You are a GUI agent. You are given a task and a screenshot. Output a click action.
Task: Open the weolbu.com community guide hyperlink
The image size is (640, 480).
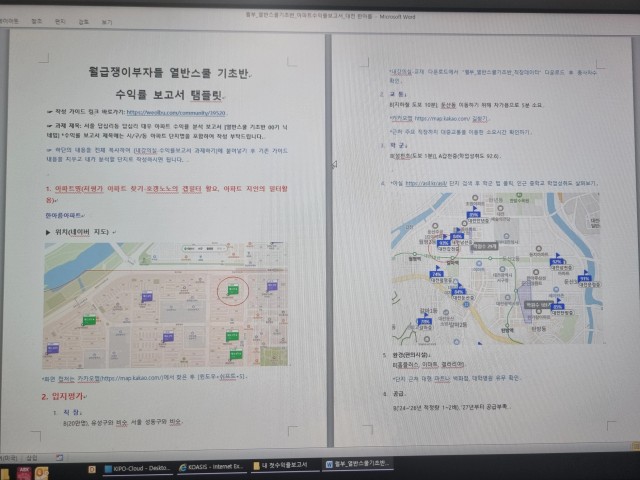coord(176,113)
